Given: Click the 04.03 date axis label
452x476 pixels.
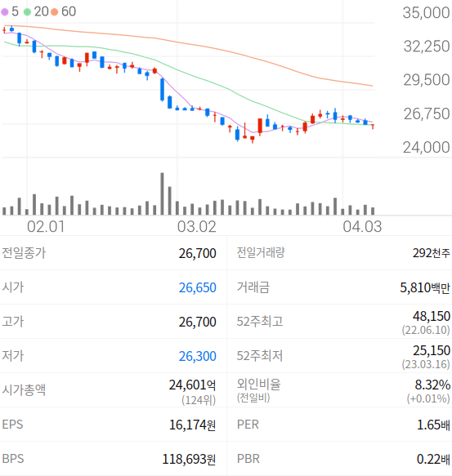Looking at the screenshot, I should 362,227.
